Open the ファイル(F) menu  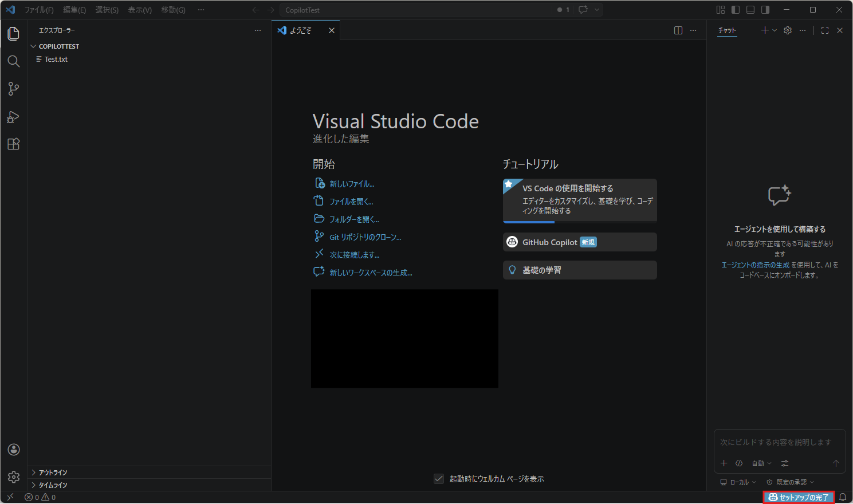coord(39,10)
